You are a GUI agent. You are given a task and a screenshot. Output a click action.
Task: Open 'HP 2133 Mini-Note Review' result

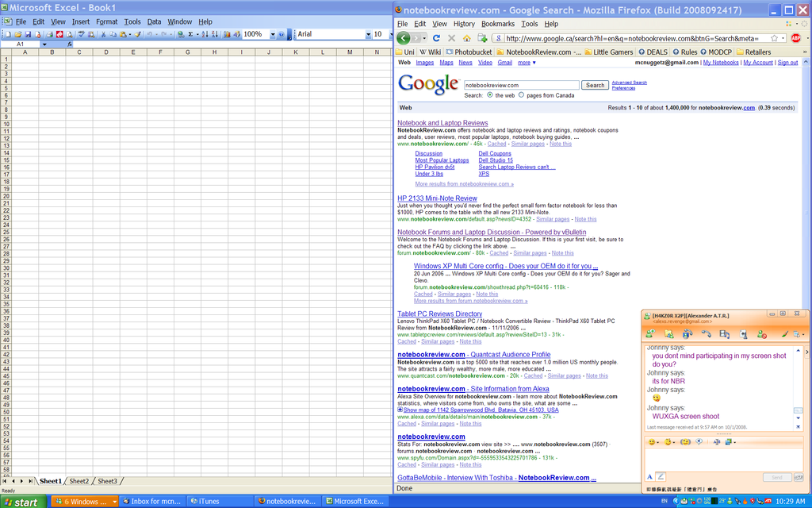click(437, 198)
